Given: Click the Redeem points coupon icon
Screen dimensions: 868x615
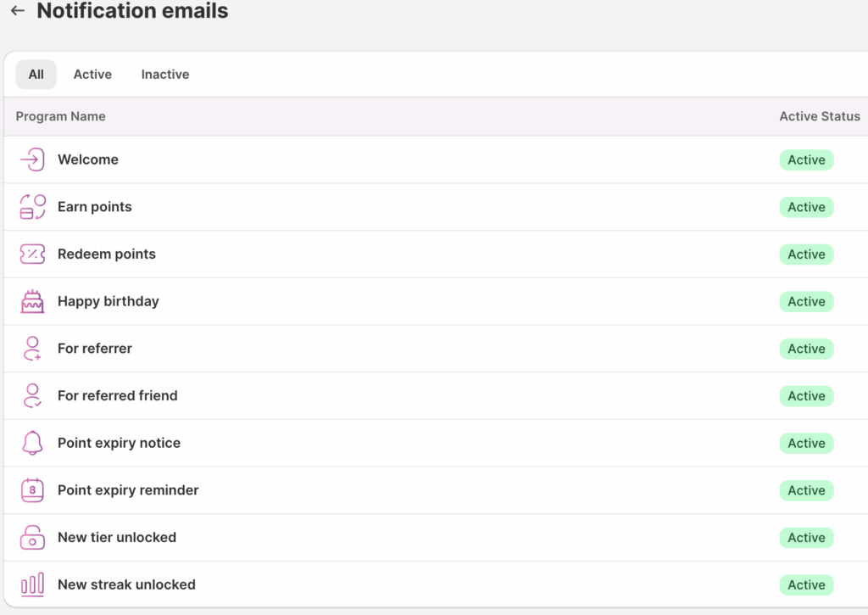Looking at the screenshot, I should (x=32, y=254).
